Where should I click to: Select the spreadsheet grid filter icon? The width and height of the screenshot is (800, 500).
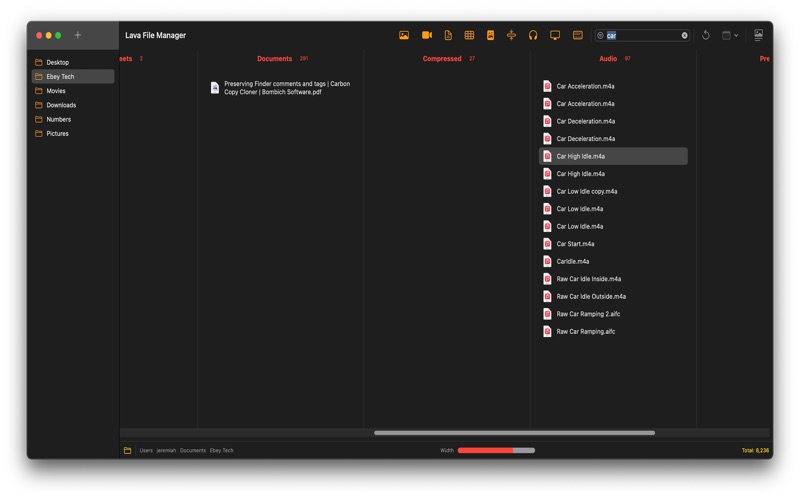pos(469,35)
